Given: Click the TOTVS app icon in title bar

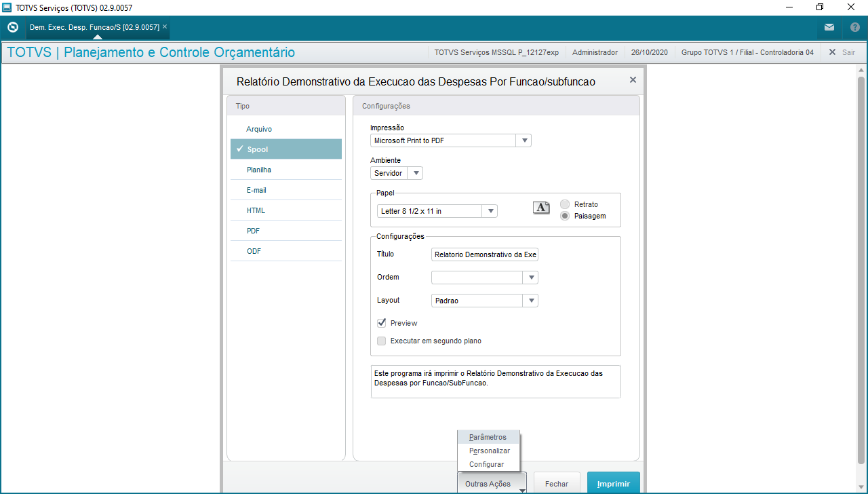Looking at the screenshot, I should (7, 7).
